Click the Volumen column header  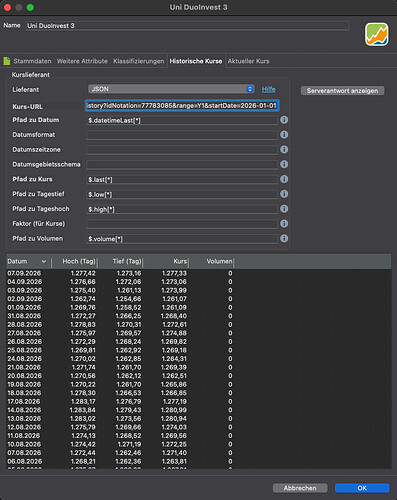[x=211, y=261]
